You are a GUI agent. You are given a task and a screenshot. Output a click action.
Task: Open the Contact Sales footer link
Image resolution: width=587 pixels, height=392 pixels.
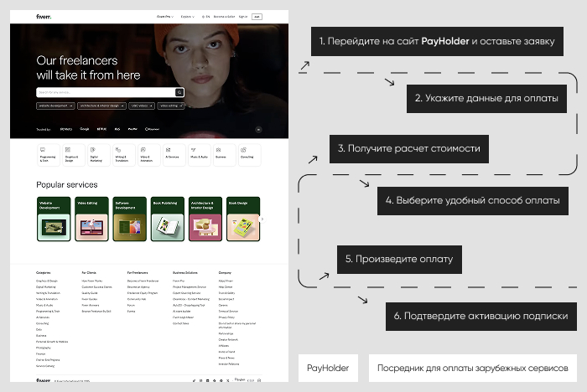[181, 323]
